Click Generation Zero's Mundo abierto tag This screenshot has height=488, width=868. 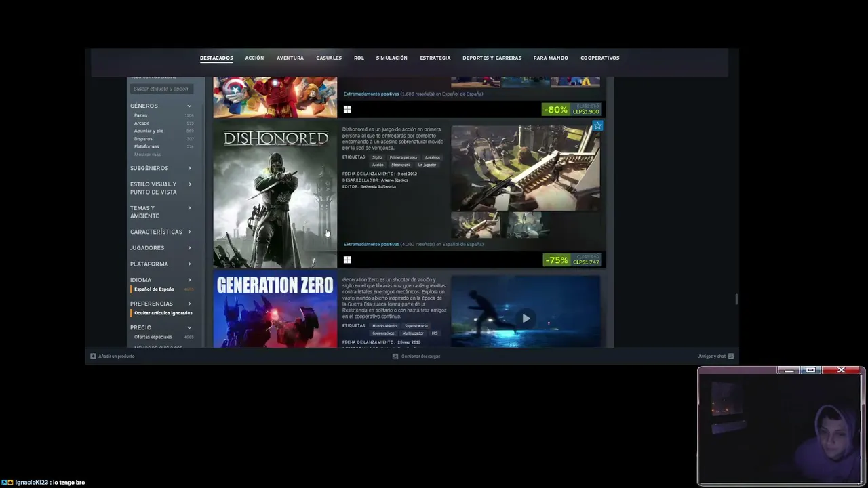(384, 326)
